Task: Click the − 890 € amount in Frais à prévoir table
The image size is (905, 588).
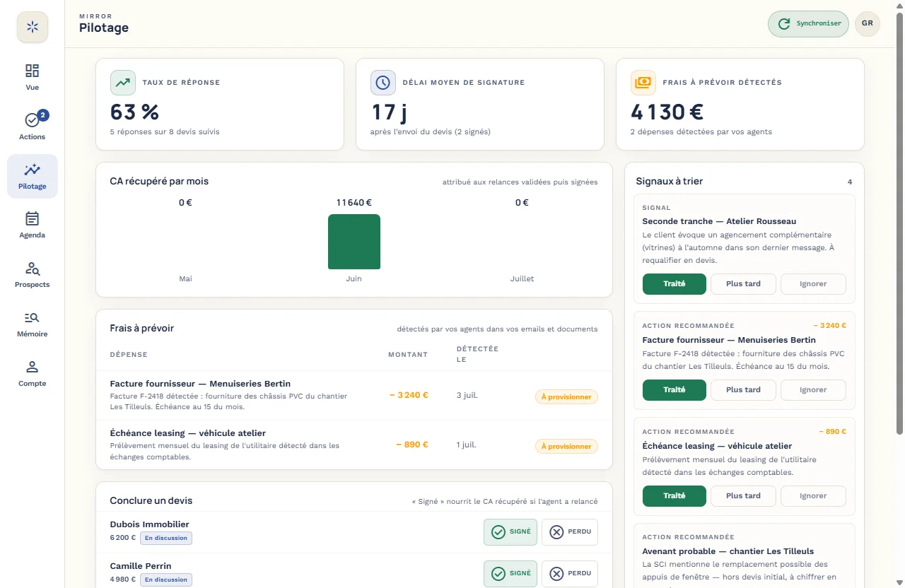Action: point(412,445)
